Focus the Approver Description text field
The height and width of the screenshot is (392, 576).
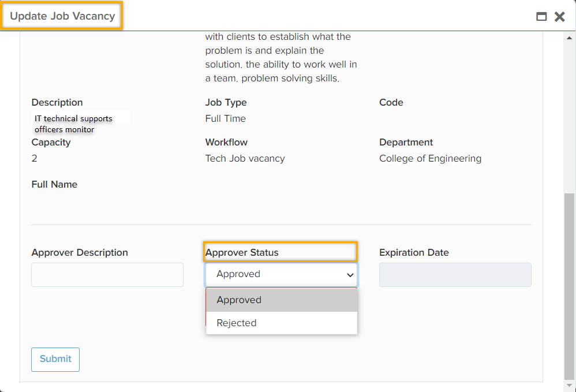[x=107, y=275]
